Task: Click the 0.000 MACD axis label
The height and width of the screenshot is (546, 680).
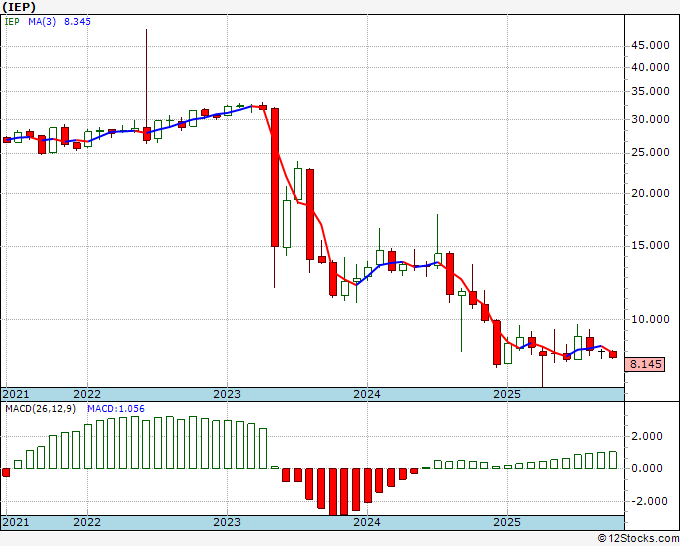Action: [x=647, y=468]
